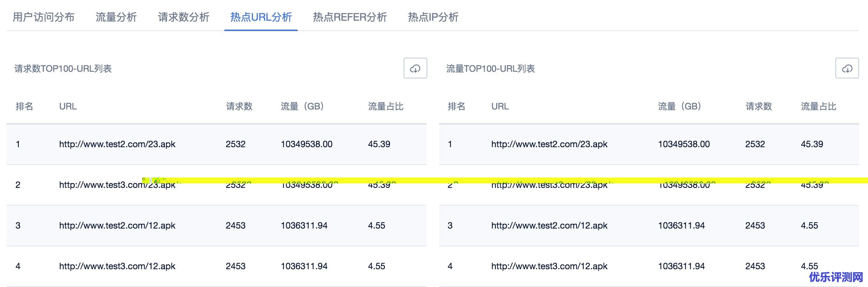Select the 请求数分析 tab
This screenshot has height=287, width=868.
coord(184,17)
